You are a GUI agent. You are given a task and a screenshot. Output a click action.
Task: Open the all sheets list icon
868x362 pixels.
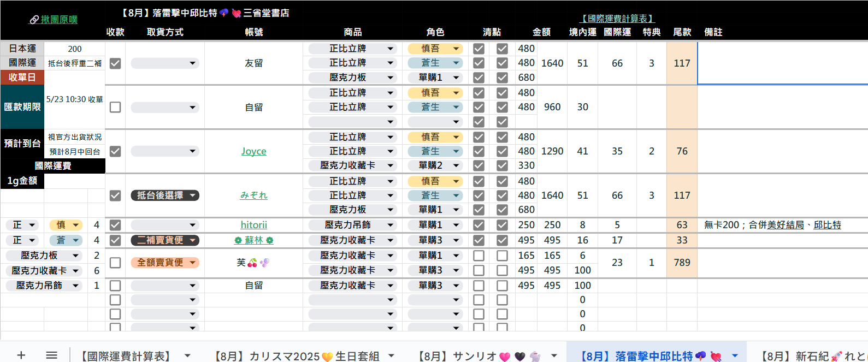[x=51, y=355]
